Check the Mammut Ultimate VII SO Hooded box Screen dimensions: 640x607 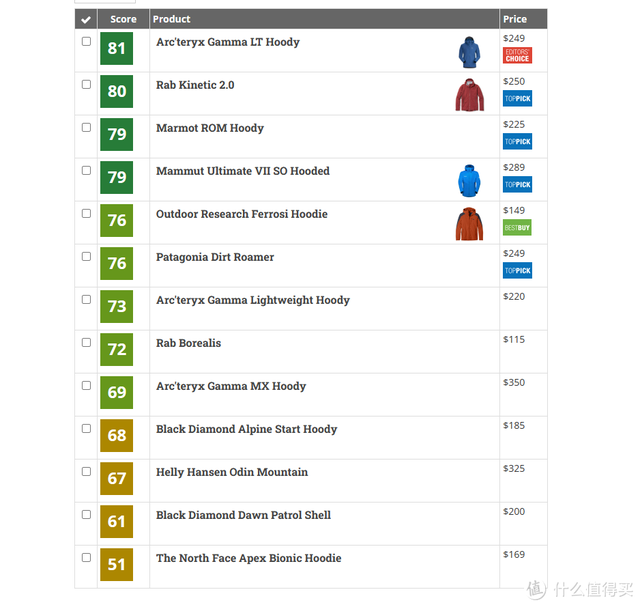[86, 170]
